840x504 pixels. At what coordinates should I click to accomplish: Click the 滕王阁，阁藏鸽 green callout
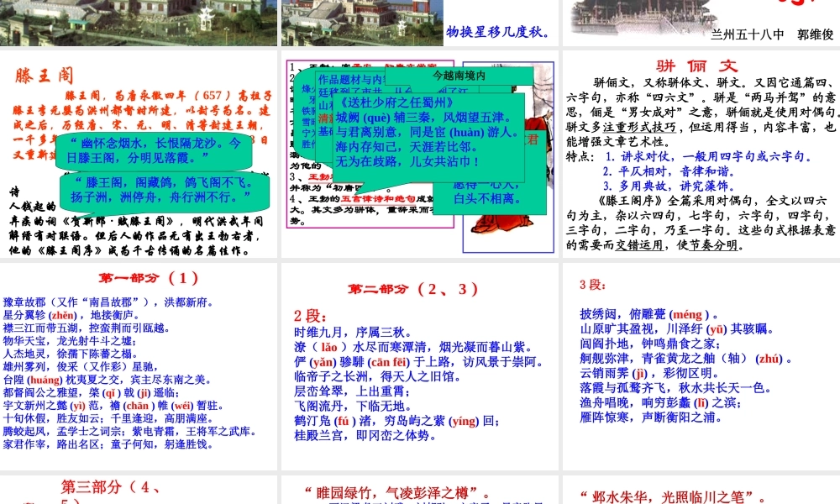coord(165,190)
